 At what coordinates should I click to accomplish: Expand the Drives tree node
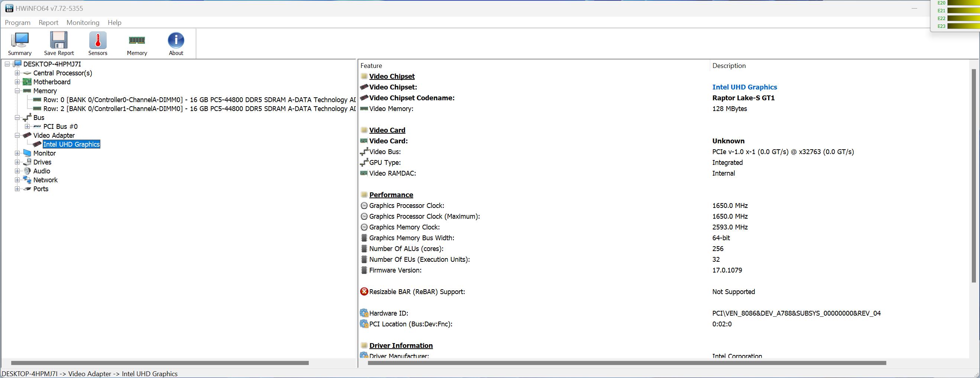coord(17,162)
